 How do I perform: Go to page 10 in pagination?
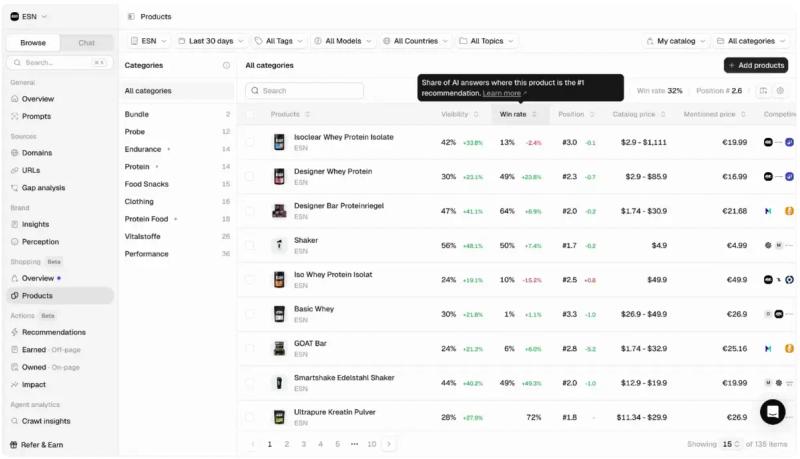[x=372, y=444]
